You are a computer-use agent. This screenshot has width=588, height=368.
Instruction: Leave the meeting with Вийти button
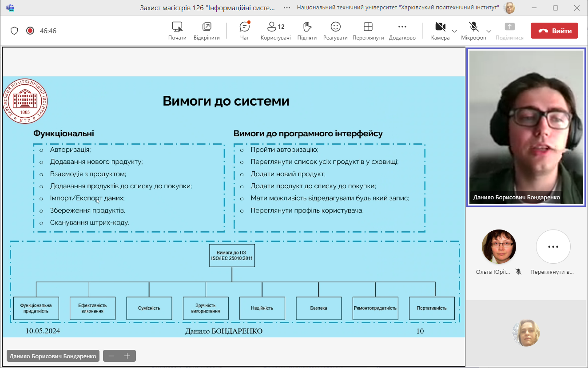click(554, 31)
